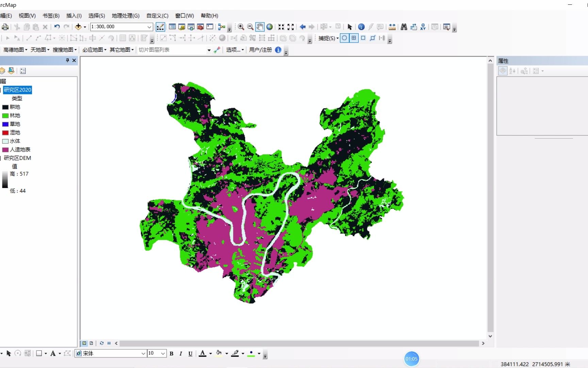Expand the 其它地图 dropdown

coord(121,50)
